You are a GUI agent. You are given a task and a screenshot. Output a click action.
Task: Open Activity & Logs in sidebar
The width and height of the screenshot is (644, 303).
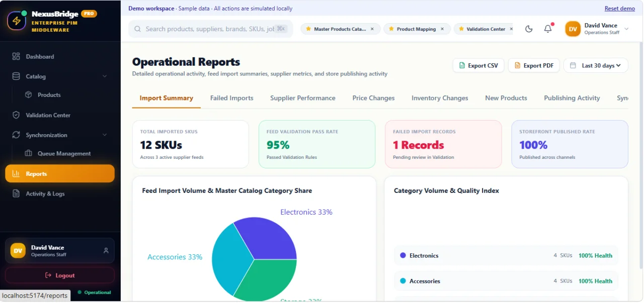(x=60, y=193)
